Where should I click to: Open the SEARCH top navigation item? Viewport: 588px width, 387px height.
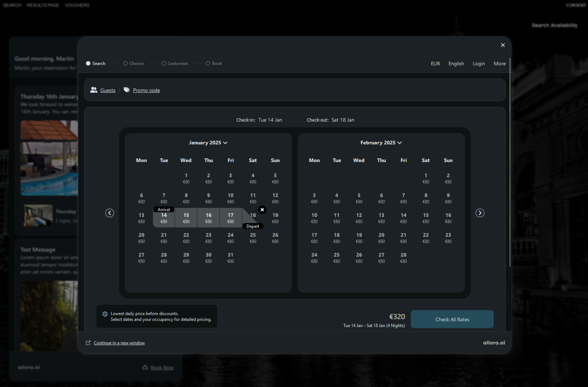coord(12,5)
